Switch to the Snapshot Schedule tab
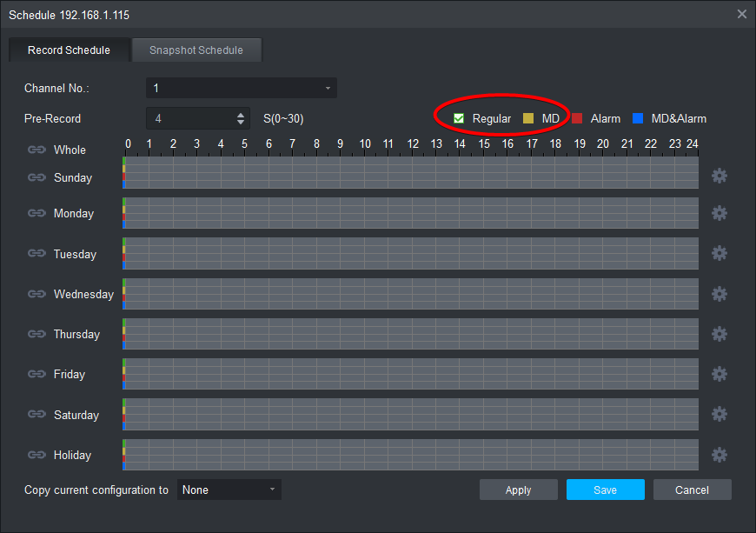The width and height of the screenshot is (756, 533). click(x=196, y=50)
